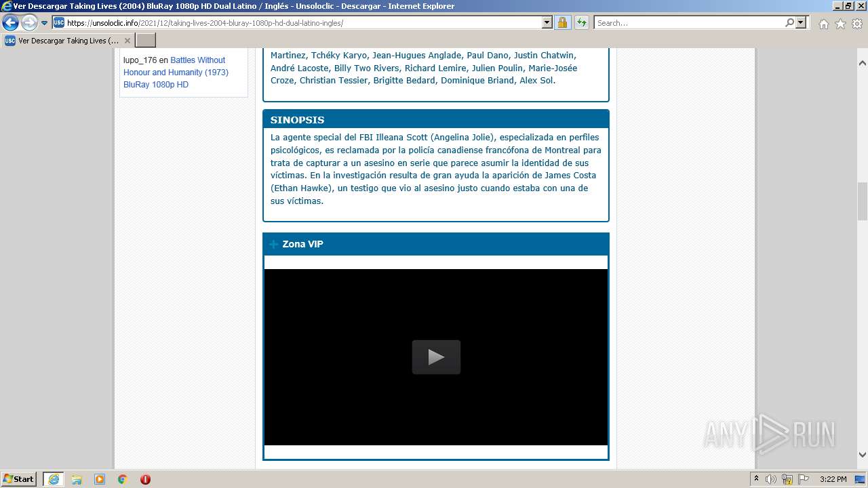Click the site favicon in the address bar
The image size is (868, 488).
click(59, 23)
